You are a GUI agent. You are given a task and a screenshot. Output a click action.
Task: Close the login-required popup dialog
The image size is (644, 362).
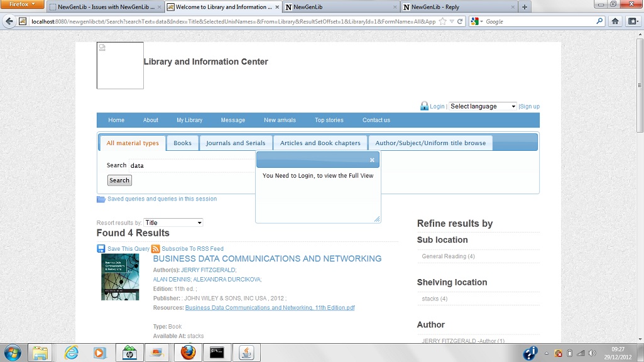click(372, 160)
